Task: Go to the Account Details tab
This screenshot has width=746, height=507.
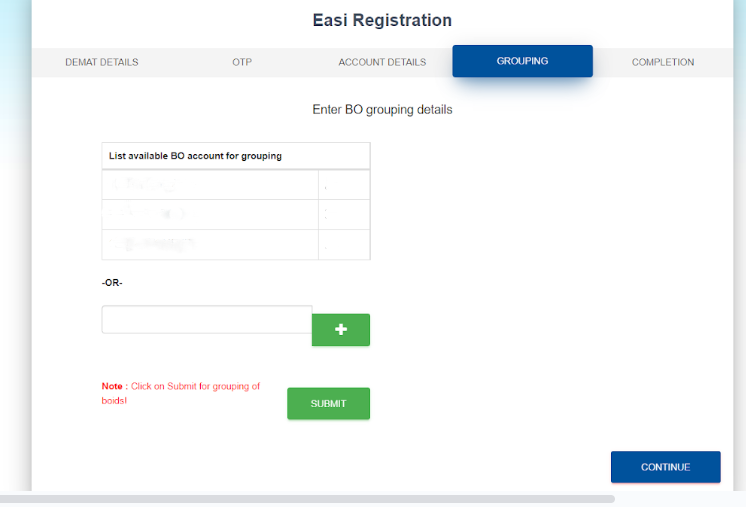Action: point(382,62)
